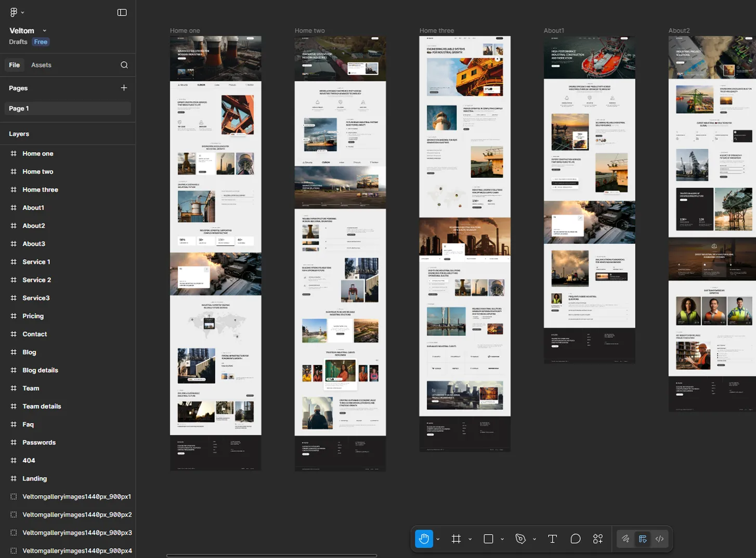Click the horizontal canvas scrollbar

pyautogui.click(x=271, y=555)
